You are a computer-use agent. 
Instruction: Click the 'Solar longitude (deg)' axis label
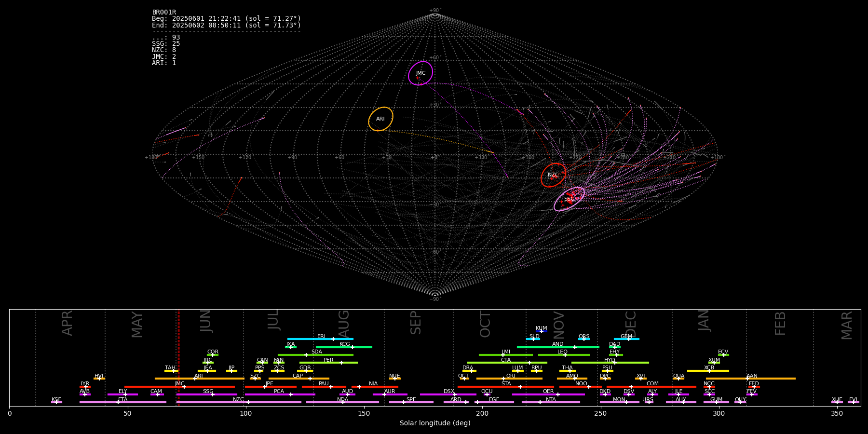point(435,423)
